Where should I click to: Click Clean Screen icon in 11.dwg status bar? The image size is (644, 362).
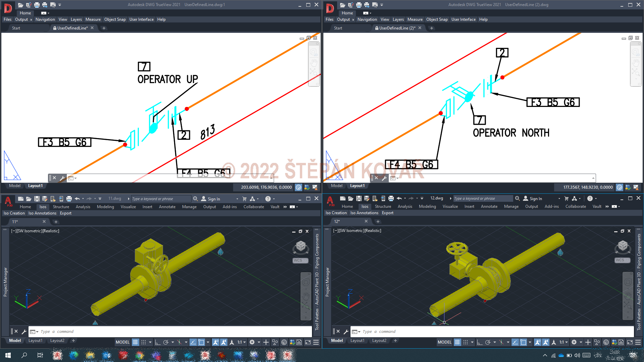click(308, 342)
